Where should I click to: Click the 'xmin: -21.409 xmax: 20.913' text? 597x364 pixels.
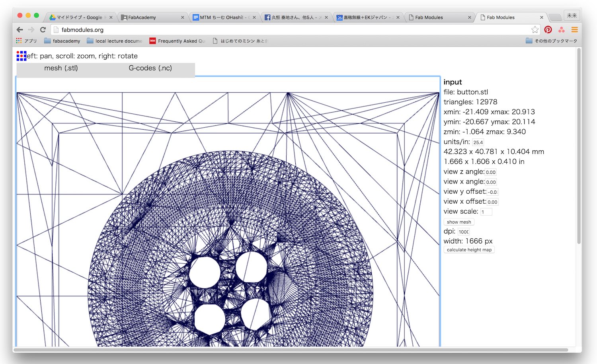point(489,112)
